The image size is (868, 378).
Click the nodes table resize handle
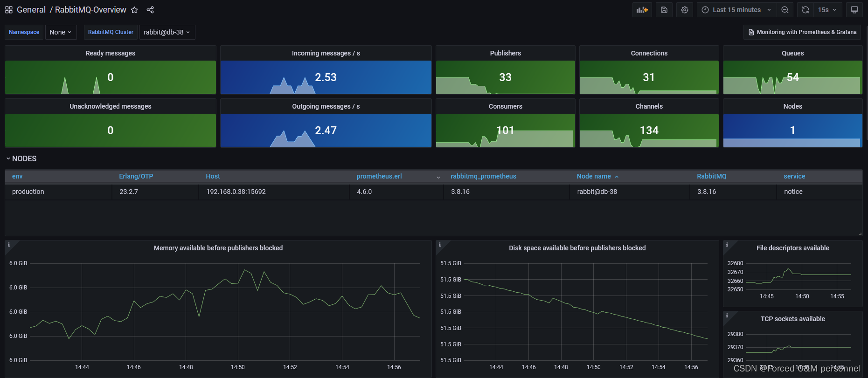pyautogui.click(x=860, y=234)
